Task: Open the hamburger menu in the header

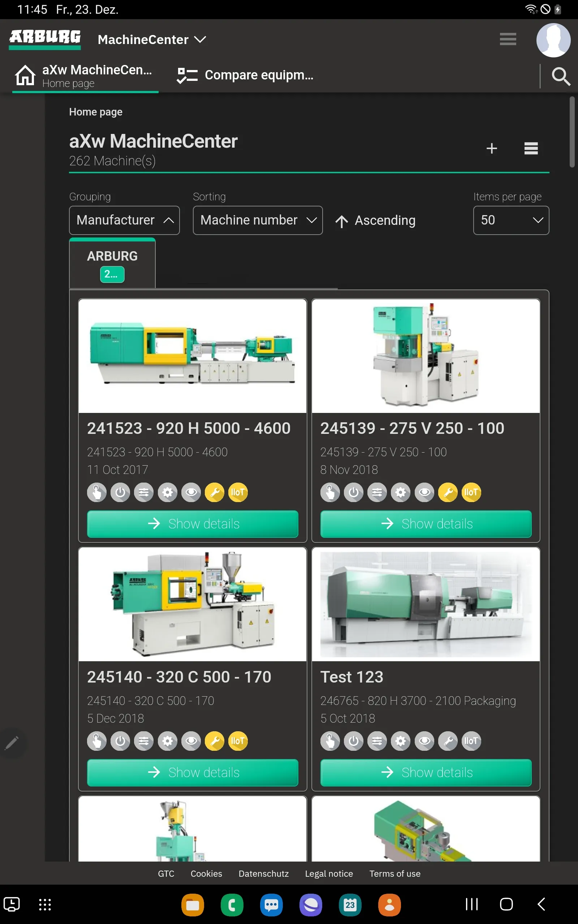Action: pos(508,39)
